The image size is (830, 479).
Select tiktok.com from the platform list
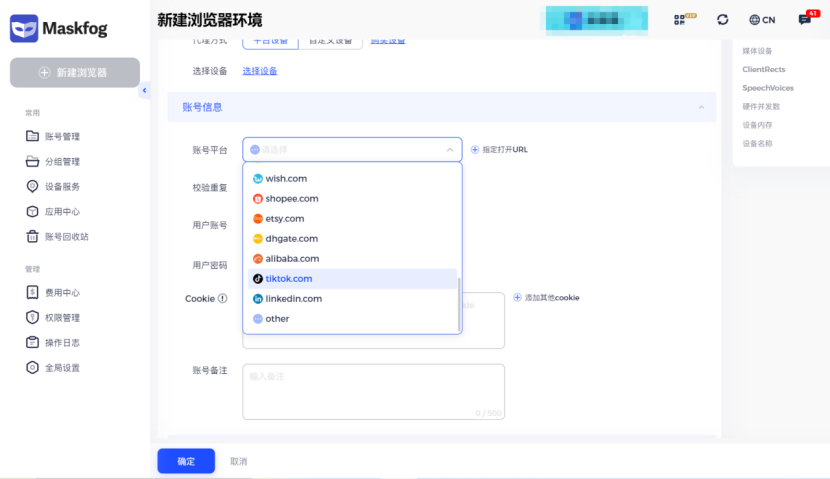pos(352,279)
